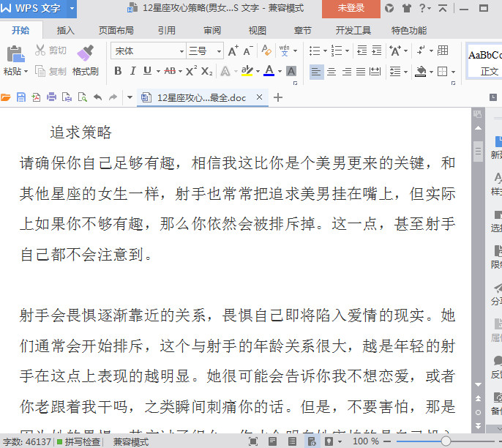Open folder icon in quick access bar

click(5, 97)
